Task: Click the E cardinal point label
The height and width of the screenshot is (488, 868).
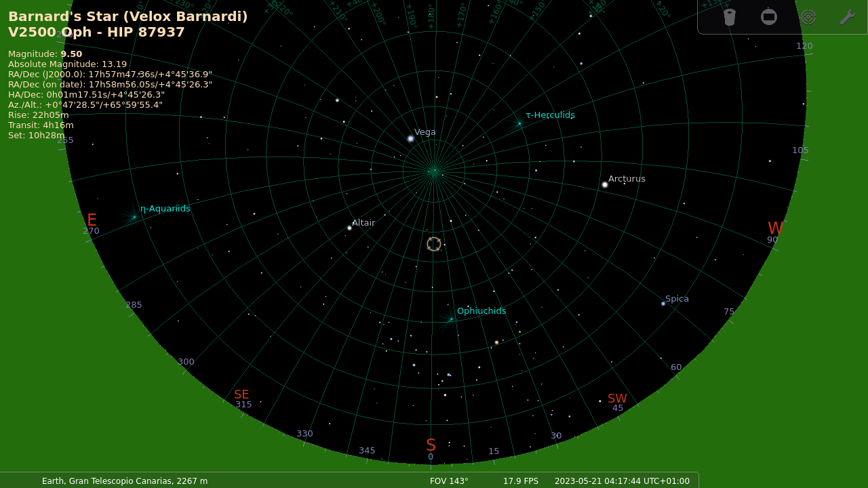Action: [92, 220]
